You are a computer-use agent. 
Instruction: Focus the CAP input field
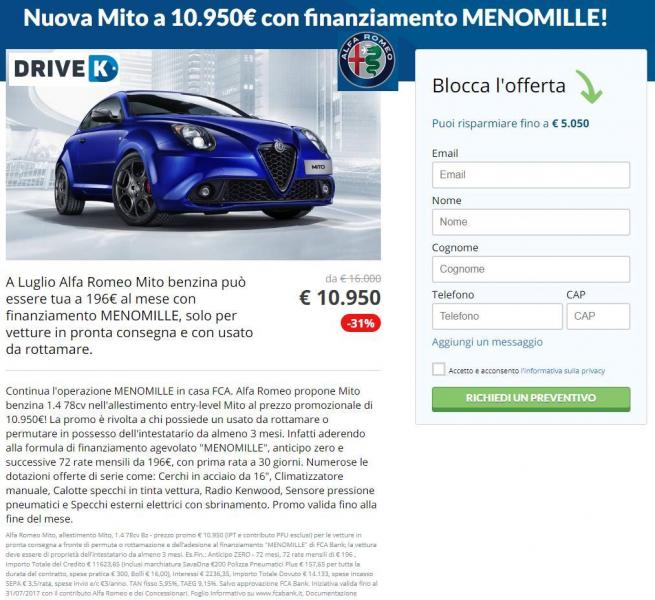598,316
